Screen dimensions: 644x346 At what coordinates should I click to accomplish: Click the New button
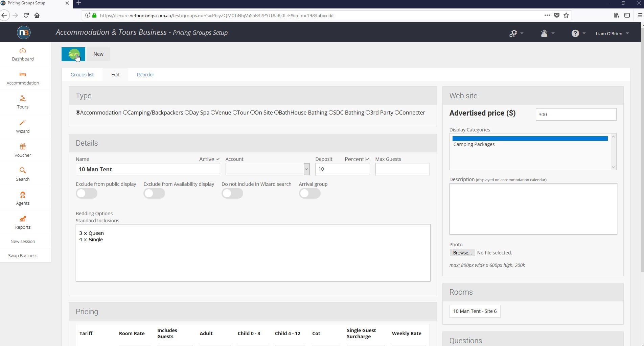point(98,54)
